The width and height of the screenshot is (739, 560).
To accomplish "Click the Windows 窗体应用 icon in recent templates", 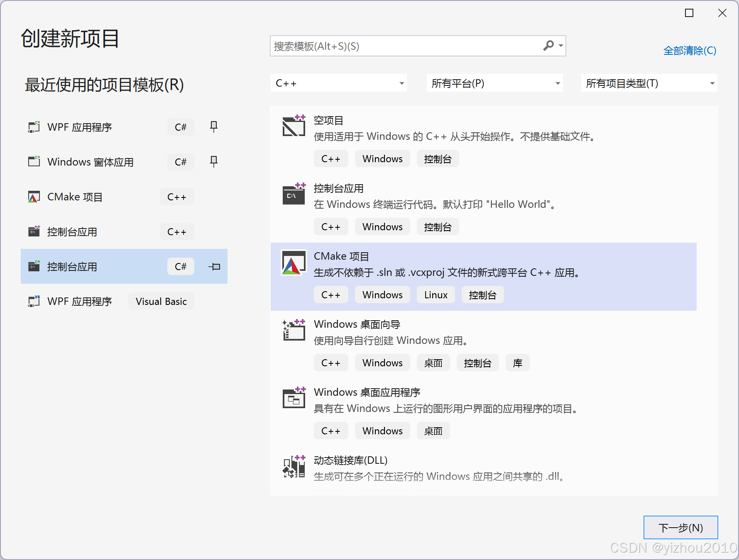I will click(34, 162).
